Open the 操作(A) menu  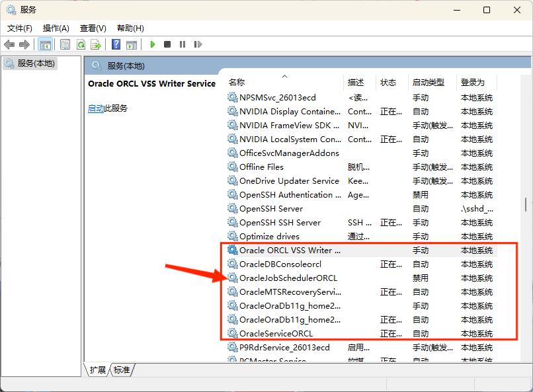[56, 28]
